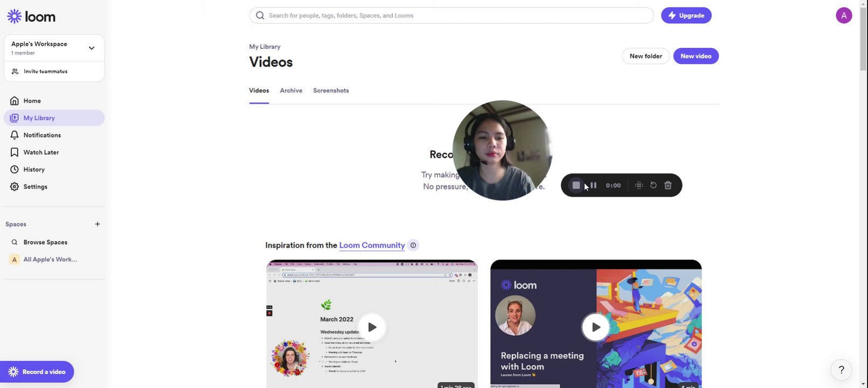This screenshot has width=868, height=388.
Task: Click the webcam bubble preview
Action: 503,150
